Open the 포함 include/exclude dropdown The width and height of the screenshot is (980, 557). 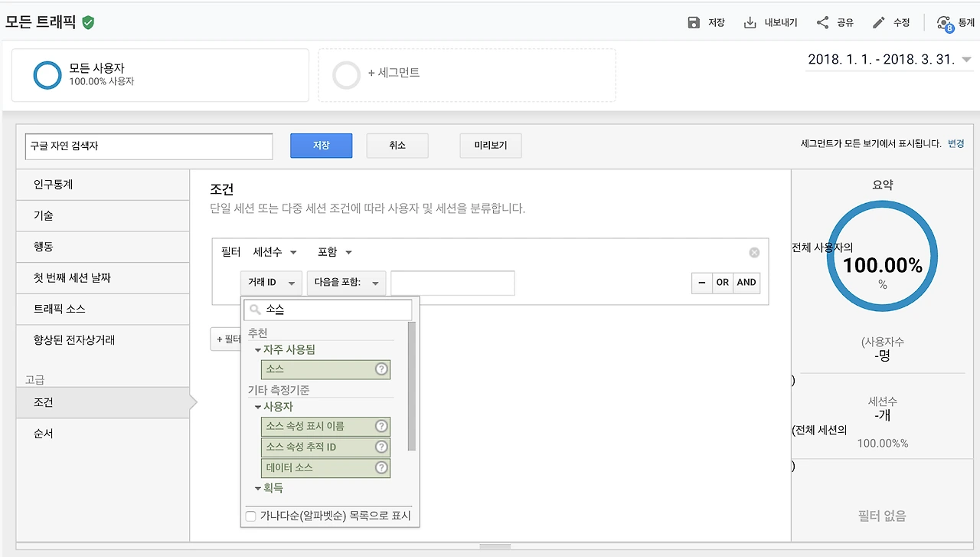coord(335,252)
